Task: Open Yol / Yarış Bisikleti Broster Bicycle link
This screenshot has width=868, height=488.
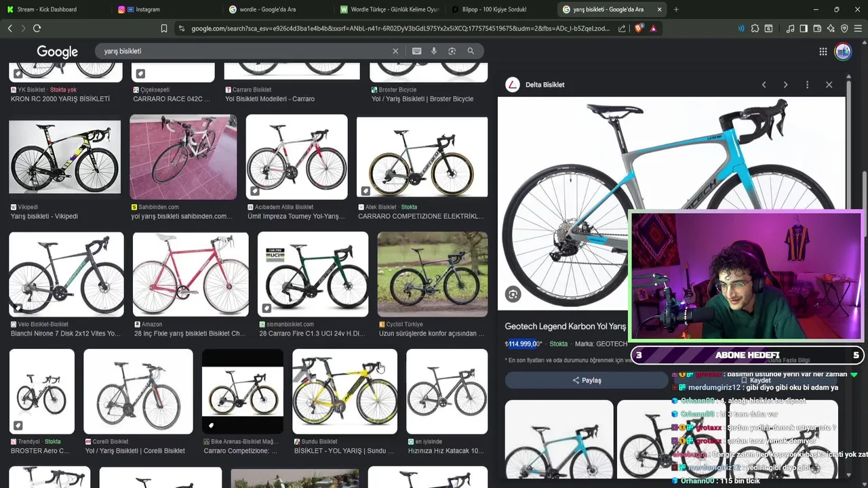Action: pos(422,99)
